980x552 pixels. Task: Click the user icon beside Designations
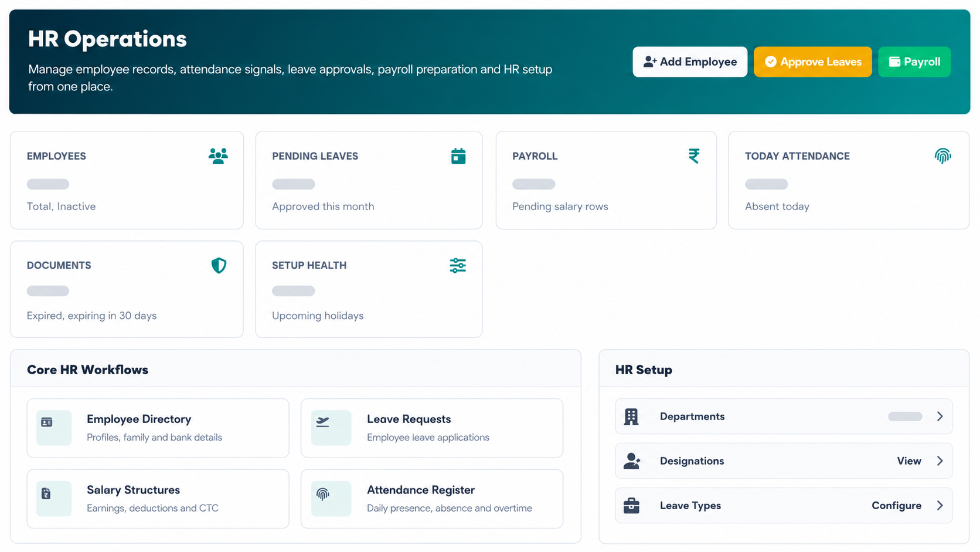pos(632,461)
